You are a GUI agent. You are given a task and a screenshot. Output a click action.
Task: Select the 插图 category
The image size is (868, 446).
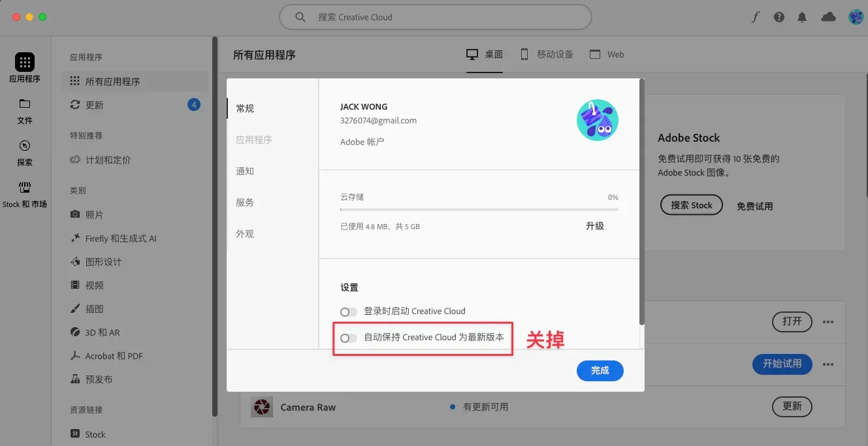point(87,309)
